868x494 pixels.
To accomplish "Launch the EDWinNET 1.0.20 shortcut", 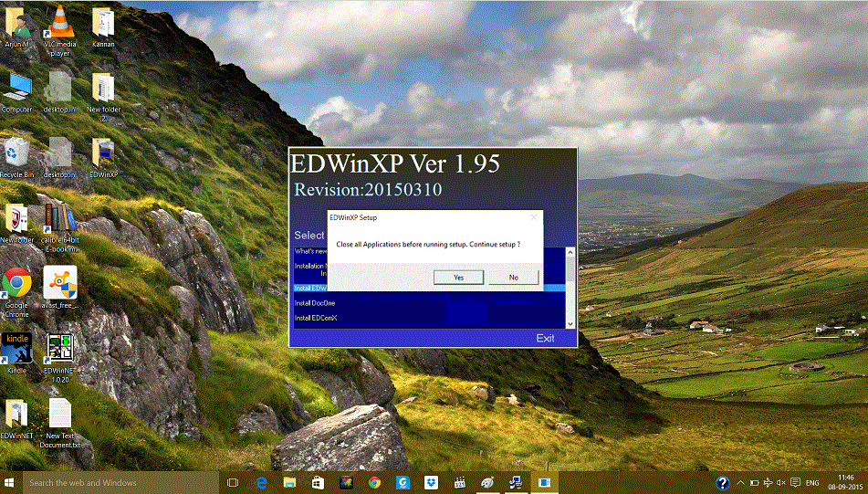I will (x=60, y=357).
